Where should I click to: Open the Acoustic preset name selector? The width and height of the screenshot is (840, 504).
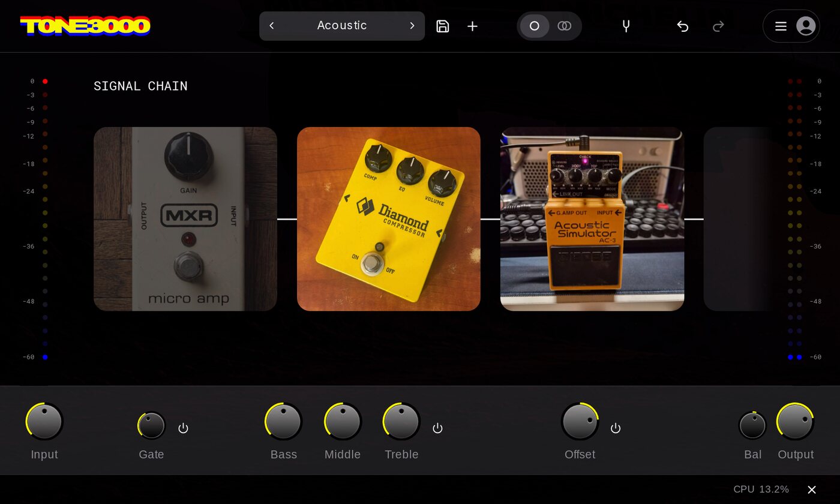click(342, 26)
